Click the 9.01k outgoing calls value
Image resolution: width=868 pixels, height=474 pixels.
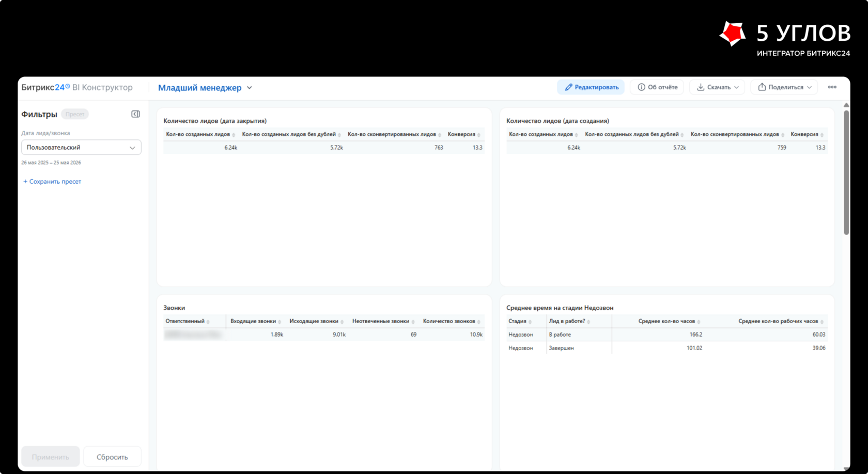(x=339, y=335)
